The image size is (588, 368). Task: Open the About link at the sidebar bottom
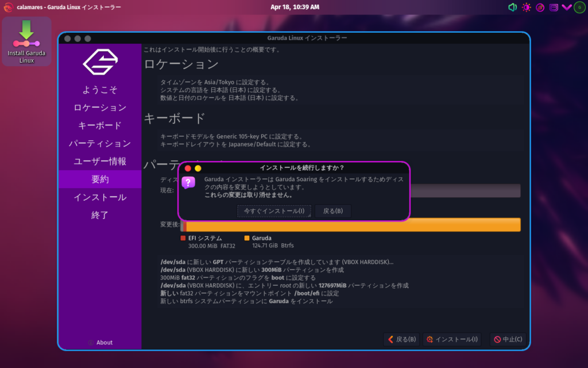click(100, 343)
